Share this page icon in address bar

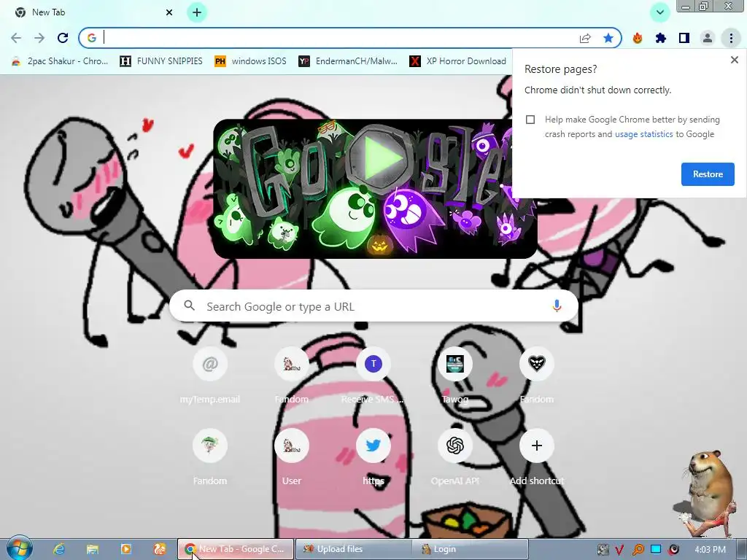tap(585, 38)
